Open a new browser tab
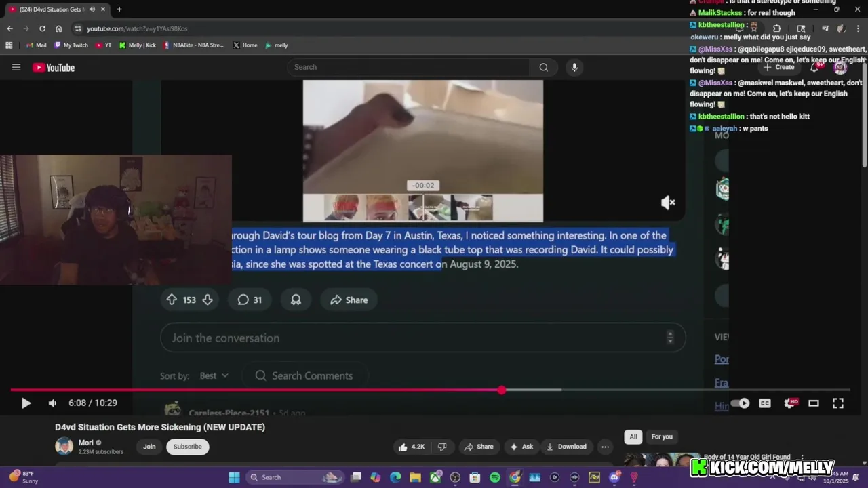 point(119,9)
